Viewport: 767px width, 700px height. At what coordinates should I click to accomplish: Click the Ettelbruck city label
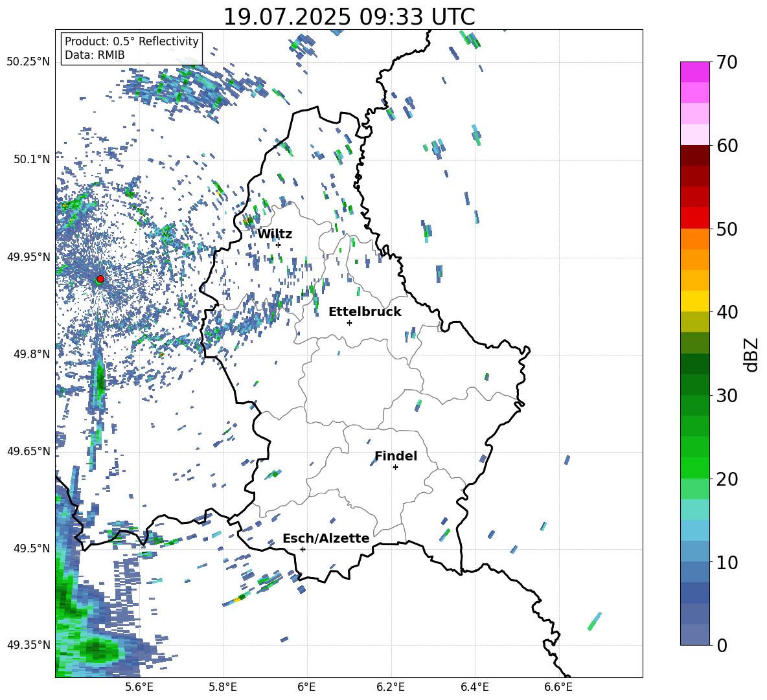(365, 312)
